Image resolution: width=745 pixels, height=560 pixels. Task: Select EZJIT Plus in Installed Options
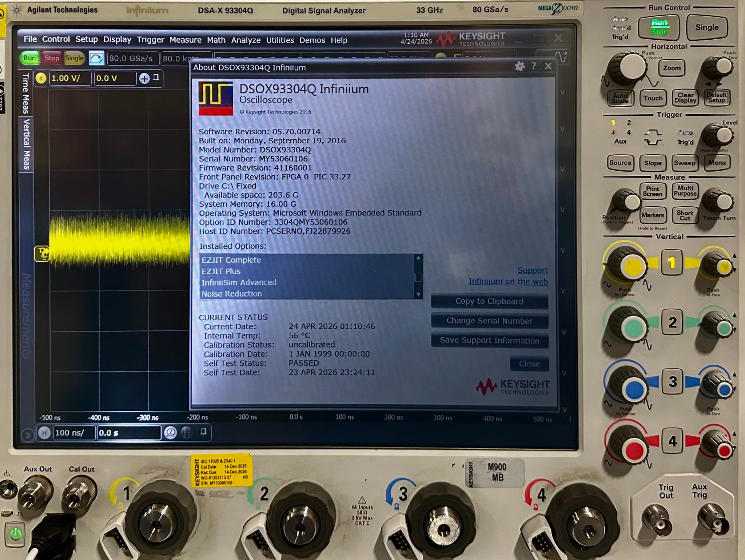[307, 271]
